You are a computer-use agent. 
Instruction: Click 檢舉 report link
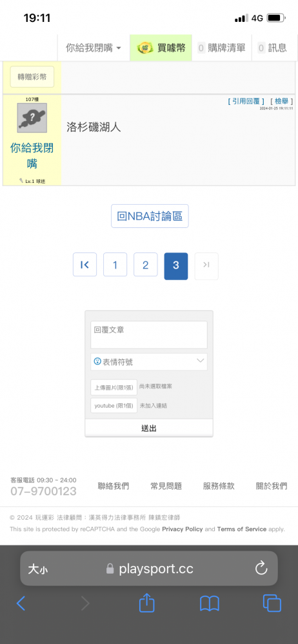(281, 101)
